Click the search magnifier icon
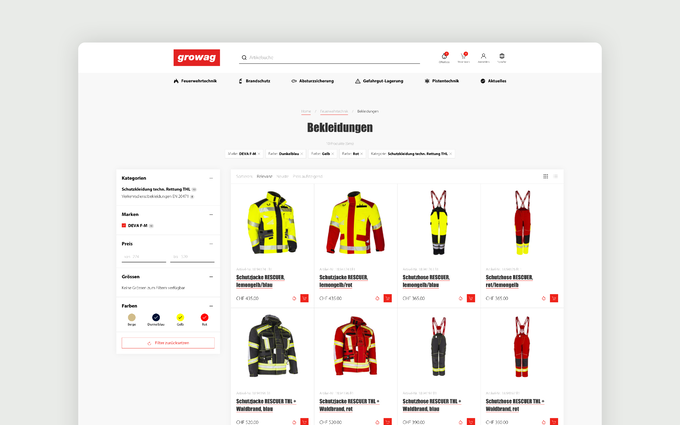This screenshot has height=425, width=680. tap(244, 57)
